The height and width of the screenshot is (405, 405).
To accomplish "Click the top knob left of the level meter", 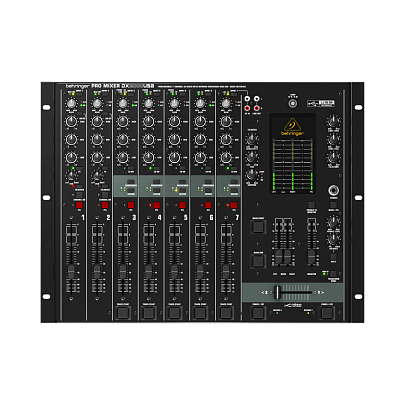I will coord(252,139).
